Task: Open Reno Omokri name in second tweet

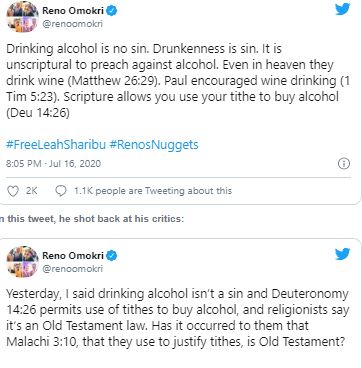Action: click(73, 256)
